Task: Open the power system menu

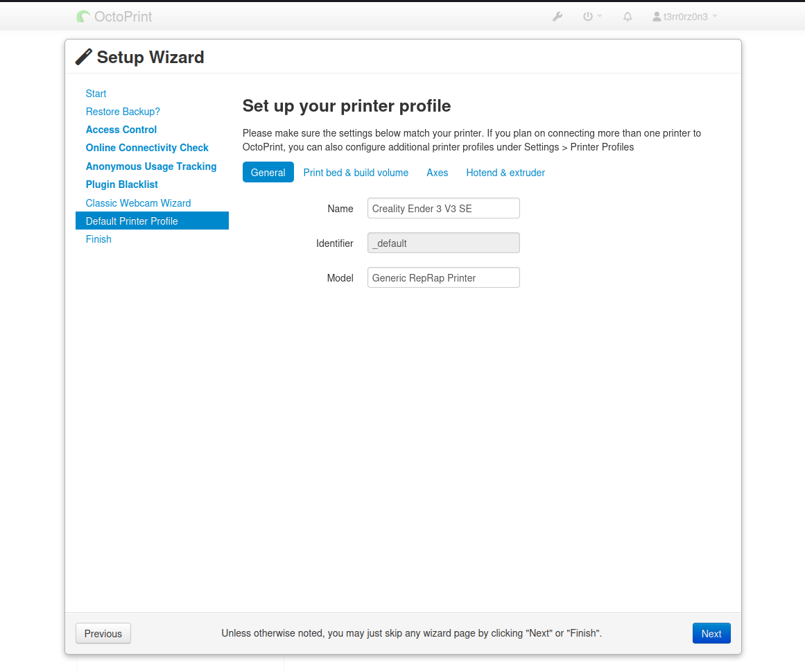Action: point(591,17)
